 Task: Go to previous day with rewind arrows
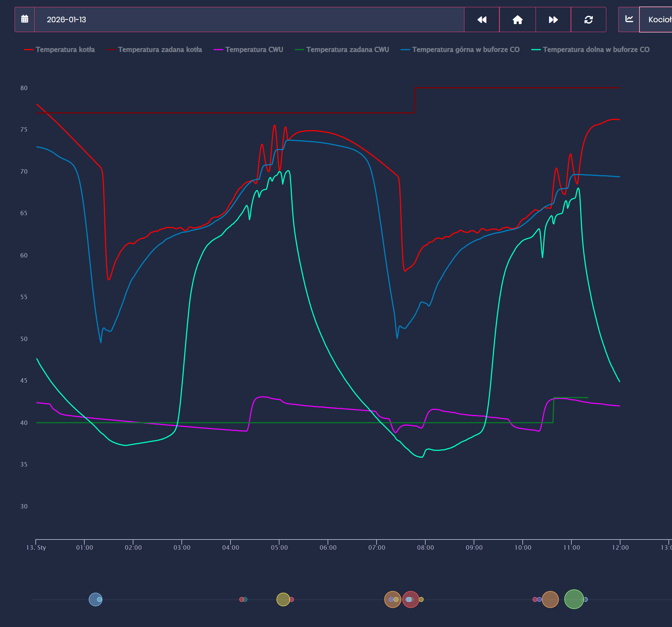(482, 20)
